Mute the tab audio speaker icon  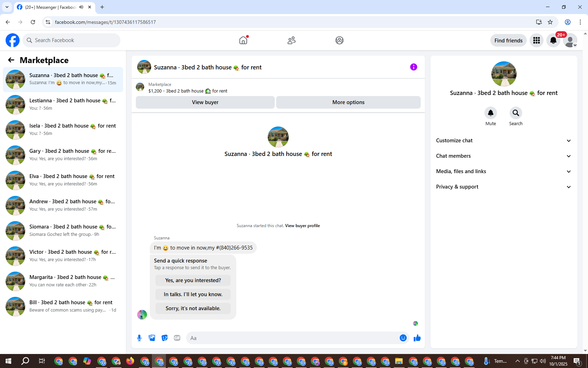(x=81, y=7)
